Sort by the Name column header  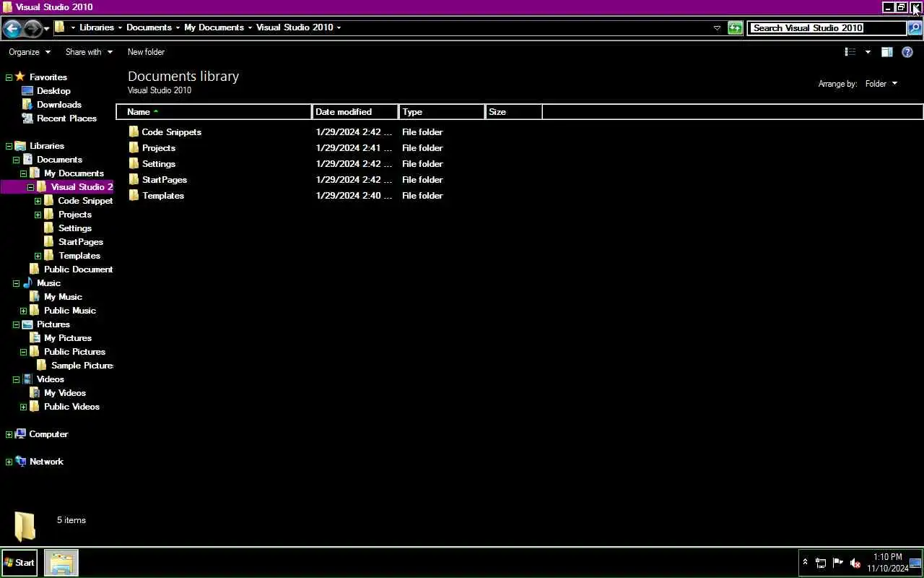pos(214,112)
